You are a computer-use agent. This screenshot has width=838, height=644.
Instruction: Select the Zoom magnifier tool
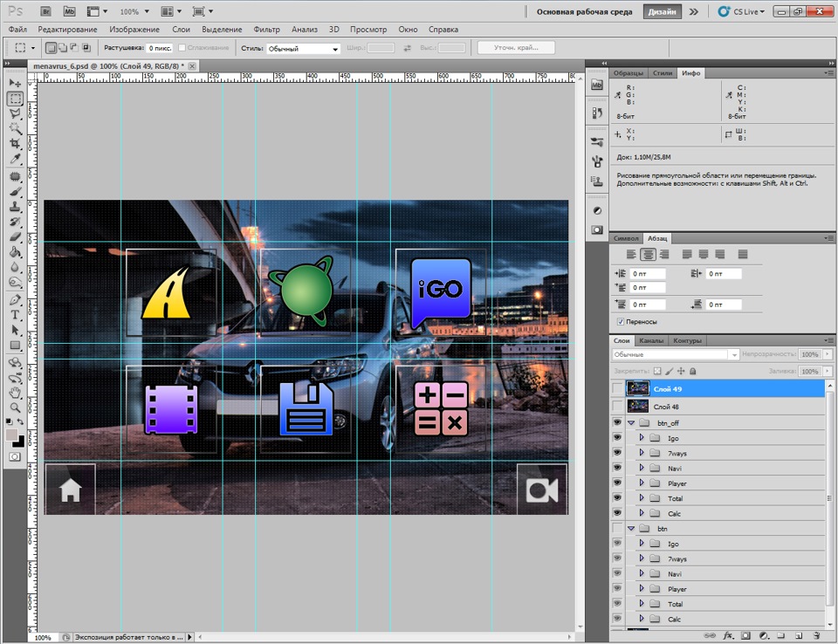(15, 408)
